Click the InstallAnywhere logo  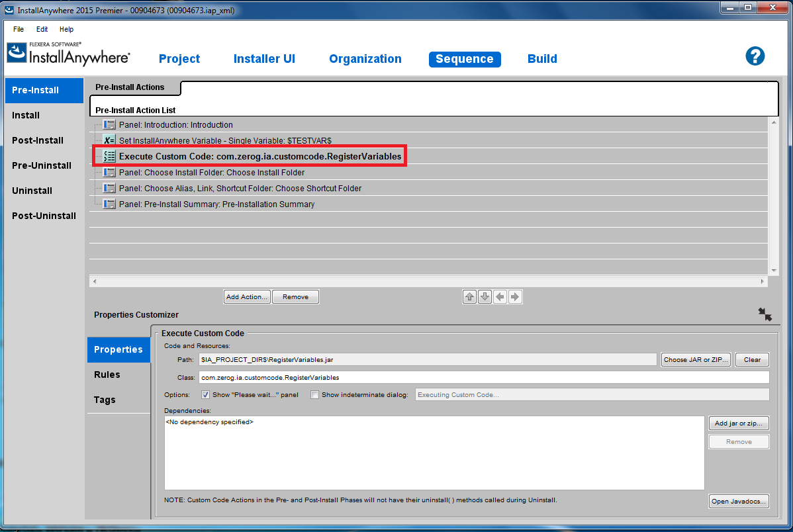pos(69,54)
